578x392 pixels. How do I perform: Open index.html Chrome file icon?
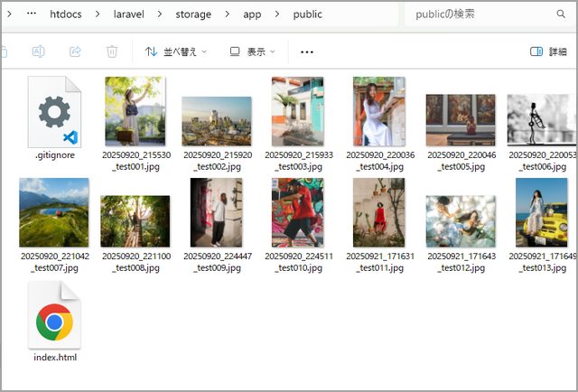(54, 316)
